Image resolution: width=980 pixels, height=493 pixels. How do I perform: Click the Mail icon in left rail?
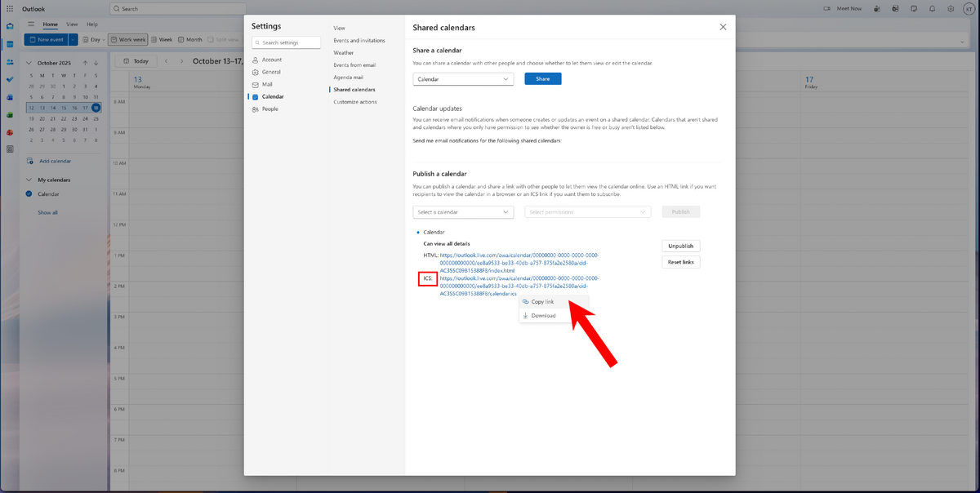(x=10, y=25)
